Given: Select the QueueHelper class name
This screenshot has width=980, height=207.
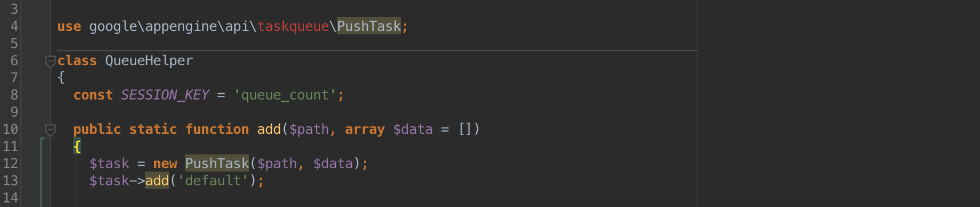Looking at the screenshot, I should [149, 61].
